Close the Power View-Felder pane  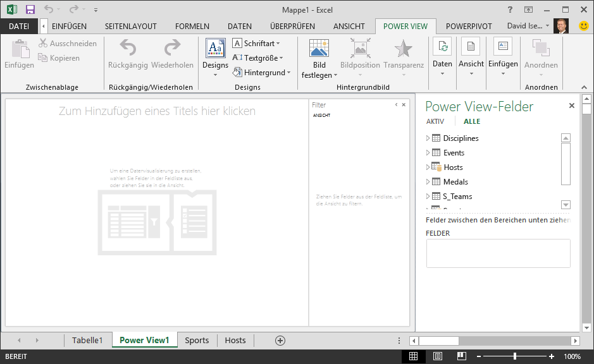tap(572, 106)
